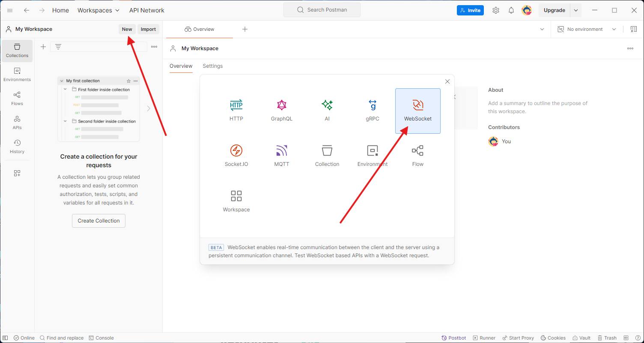
Task: Open the API Network menu
Action: click(146, 10)
